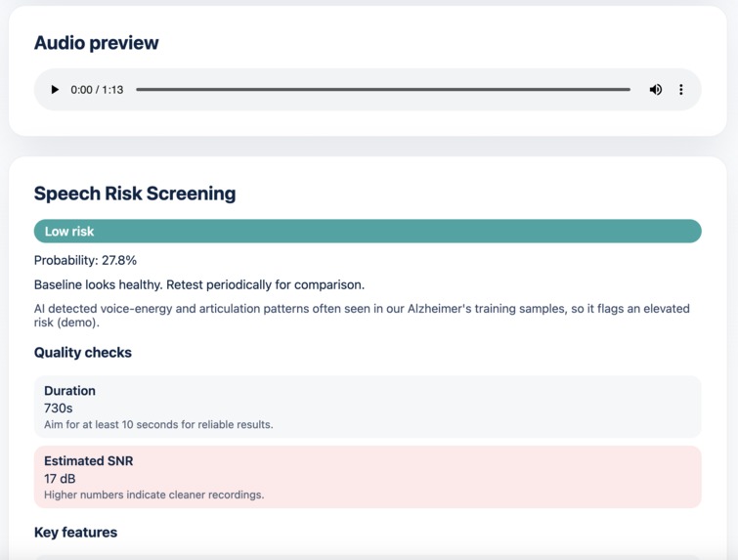
Task: Click the 'Aim for at least 10 seconds' hint
Action: [158, 424]
